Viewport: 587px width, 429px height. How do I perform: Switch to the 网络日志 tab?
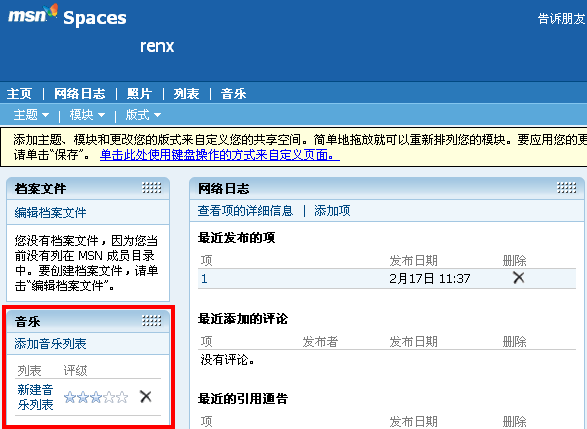click(x=80, y=94)
